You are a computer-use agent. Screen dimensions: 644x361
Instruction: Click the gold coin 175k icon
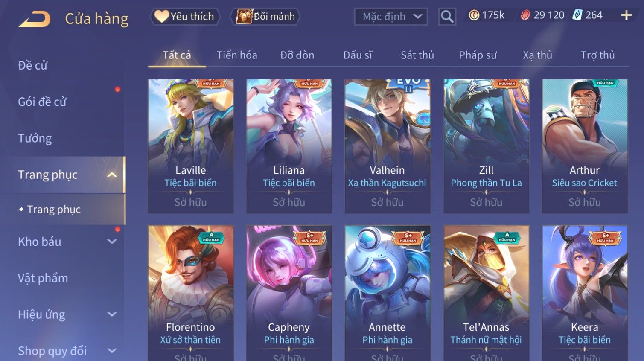pyautogui.click(x=474, y=15)
